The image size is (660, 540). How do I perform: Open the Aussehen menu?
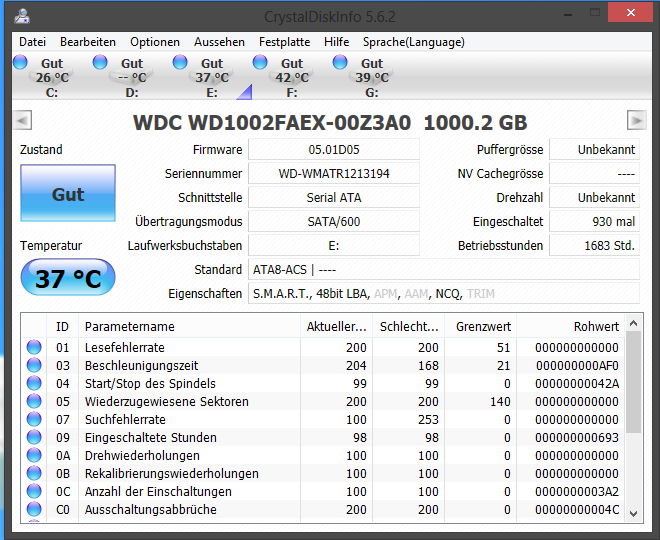tap(219, 42)
